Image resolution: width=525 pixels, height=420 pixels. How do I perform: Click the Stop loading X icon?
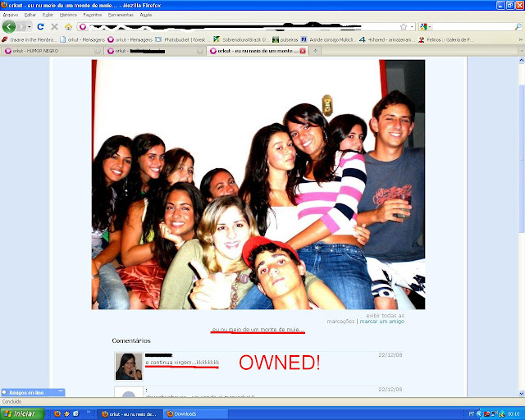pyautogui.click(x=54, y=27)
